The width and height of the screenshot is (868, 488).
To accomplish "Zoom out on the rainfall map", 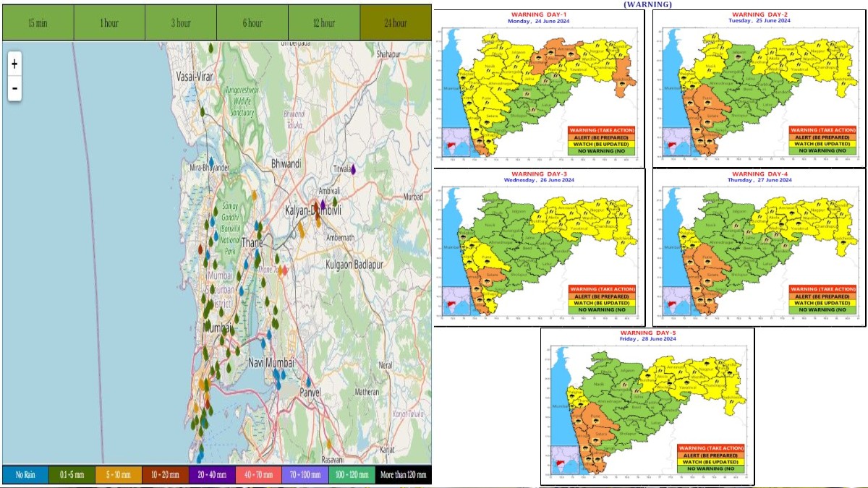I will 14,90.
